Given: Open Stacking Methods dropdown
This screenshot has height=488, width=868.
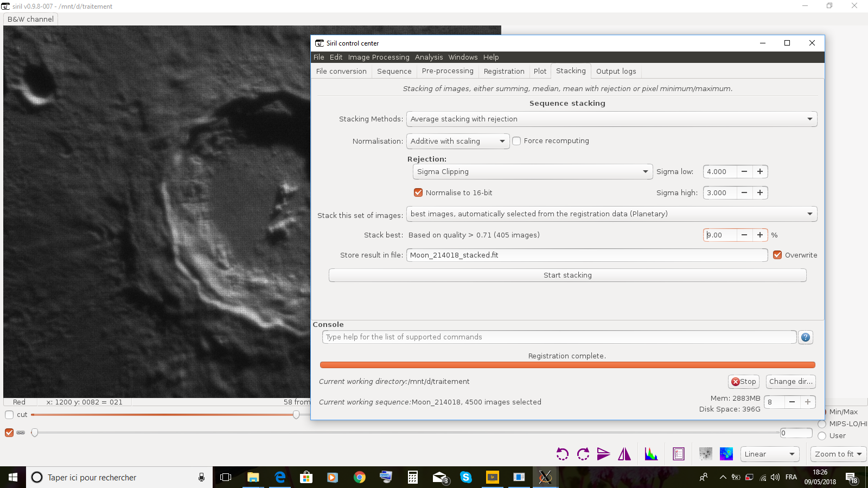Looking at the screenshot, I should tap(611, 119).
